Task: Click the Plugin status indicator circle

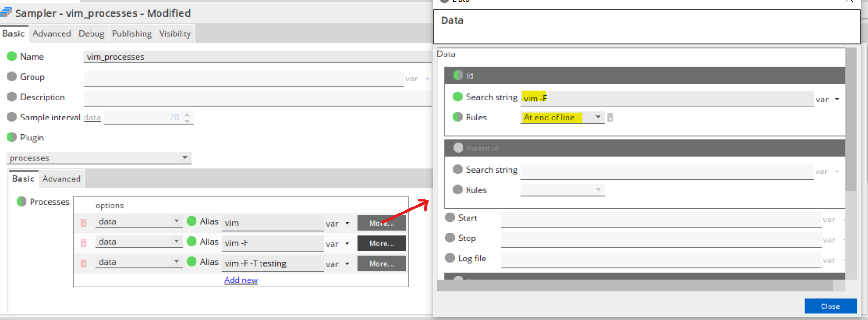Action: coord(12,138)
